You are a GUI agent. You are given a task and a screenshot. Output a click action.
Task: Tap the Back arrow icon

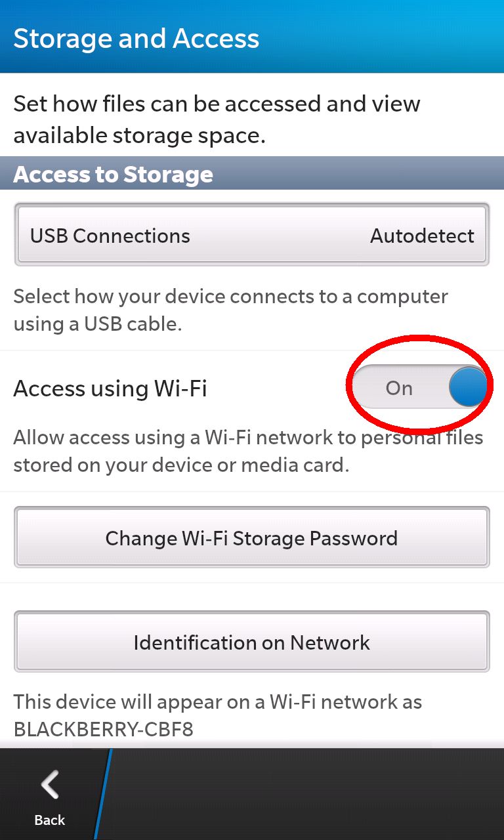50,786
